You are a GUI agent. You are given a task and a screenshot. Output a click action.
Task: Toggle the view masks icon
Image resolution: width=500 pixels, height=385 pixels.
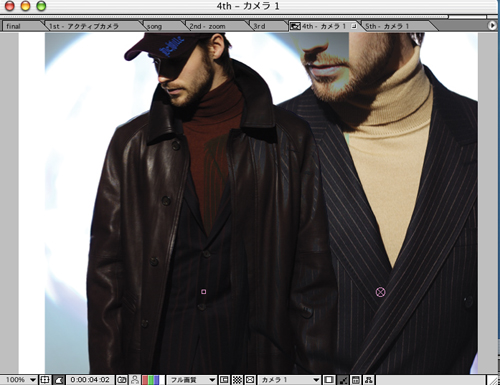pyautogui.click(x=59, y=380)
